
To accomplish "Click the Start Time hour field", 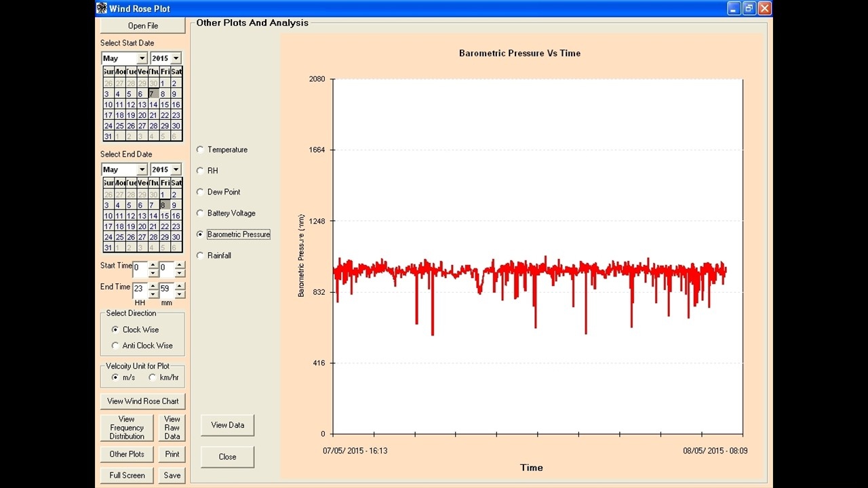I will coord(140,268).
